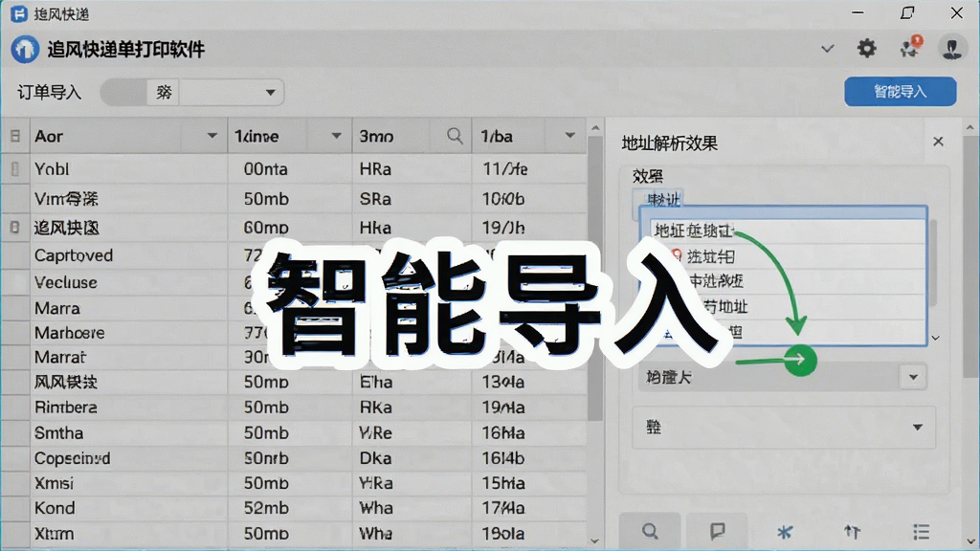Select the Smtha row
The height and width of the screenshot is (551, 980).
294,433
